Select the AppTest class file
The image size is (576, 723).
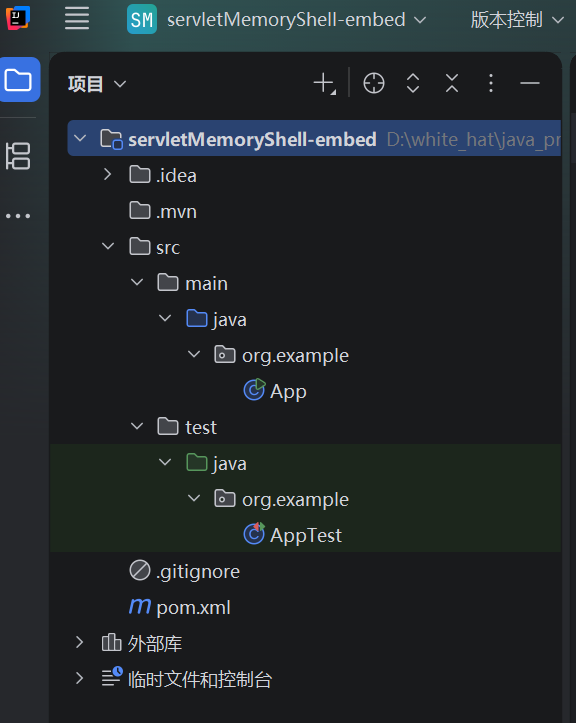tap(292, 535)
